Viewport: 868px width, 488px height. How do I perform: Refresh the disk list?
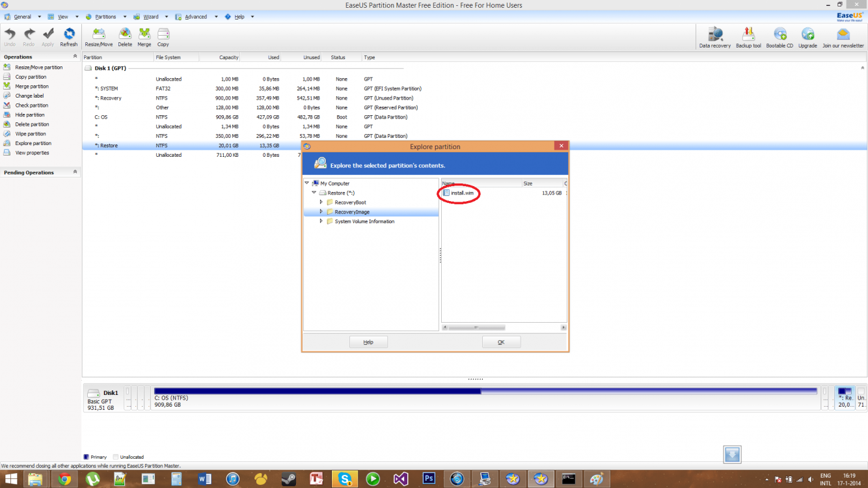(x=69, y=37)
